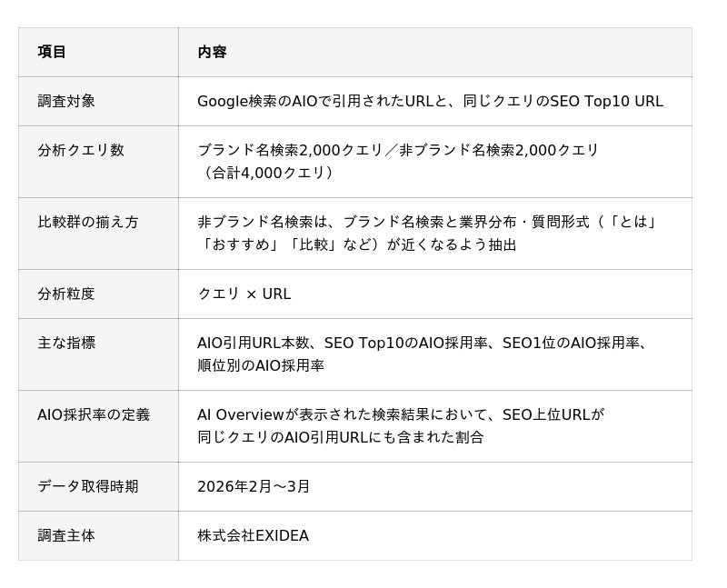Click the クエリ × URL cell
Viewport: 727px width, 588px height.
244,294
